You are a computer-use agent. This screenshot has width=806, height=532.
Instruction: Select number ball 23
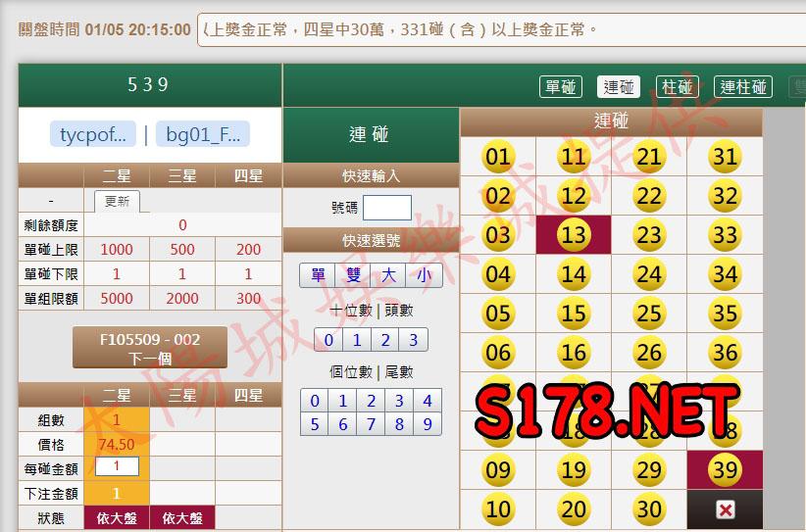[649, 235]
